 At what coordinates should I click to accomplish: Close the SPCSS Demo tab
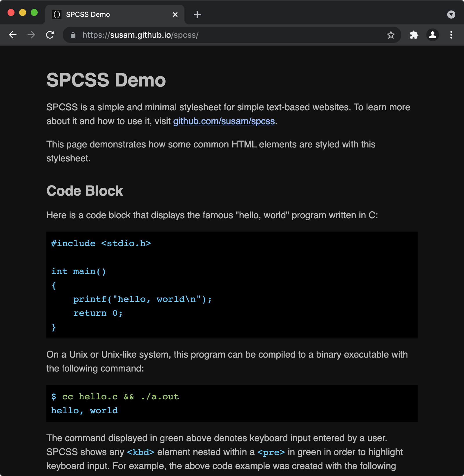click(175, 15)
